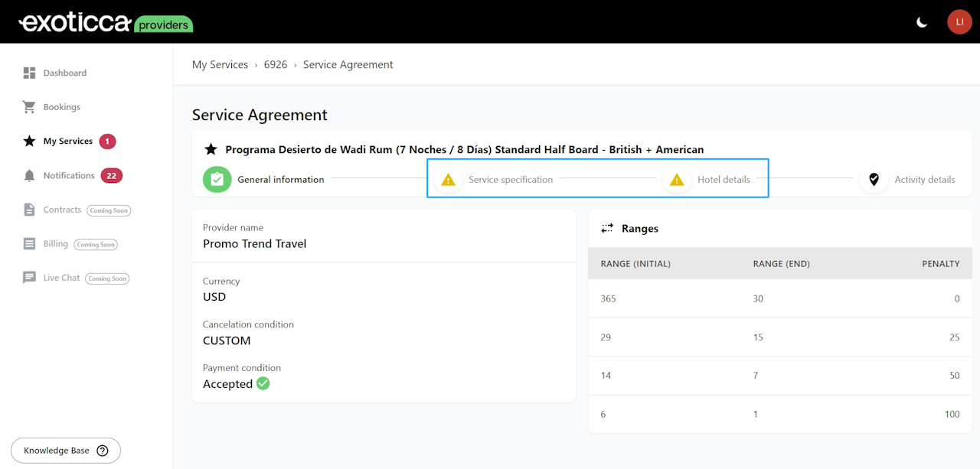Open the Knowledge Base button
The image size is (980, 469).
pos(66,451)
